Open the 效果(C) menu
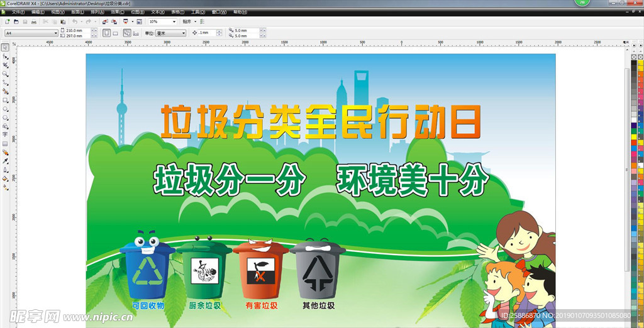 click(117, 12)
